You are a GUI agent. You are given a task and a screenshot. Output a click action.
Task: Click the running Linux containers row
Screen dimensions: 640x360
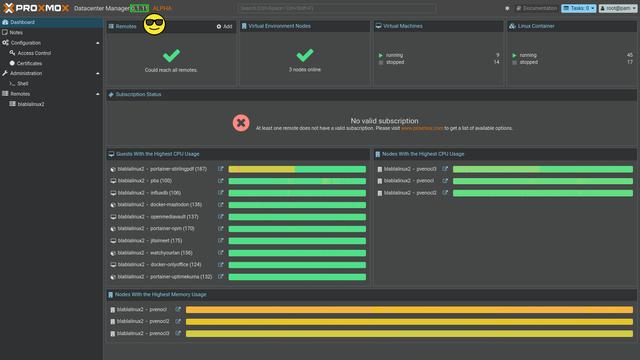pyautogui.click(x=572, y=55)
